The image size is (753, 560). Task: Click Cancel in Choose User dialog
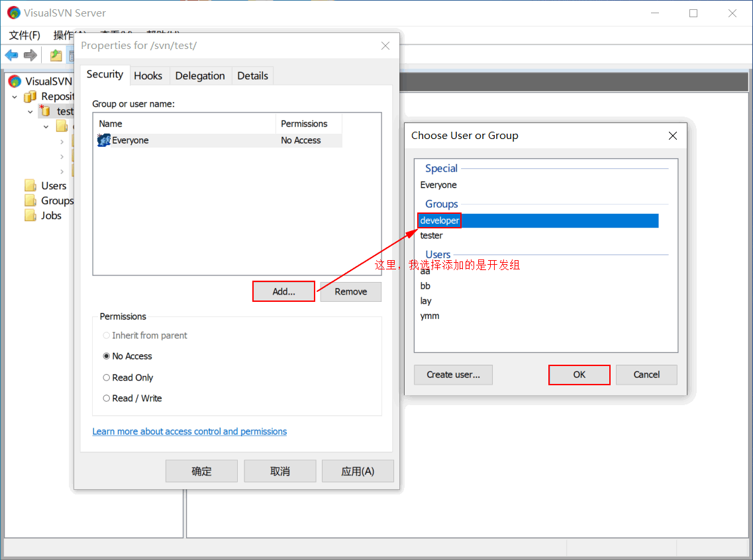point(646,375)
